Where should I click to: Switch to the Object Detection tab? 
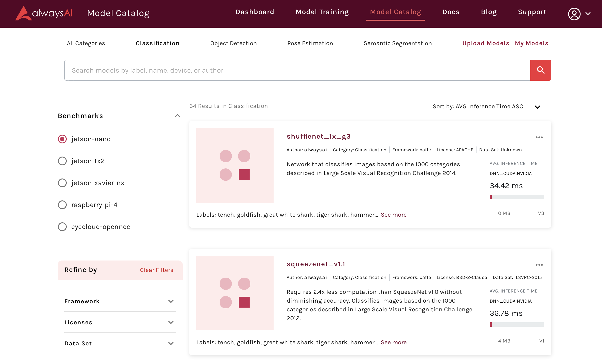pos(233,43)
